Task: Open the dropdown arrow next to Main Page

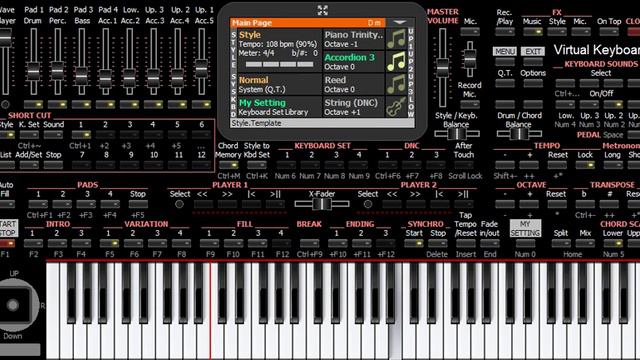Action: coord(400,23)
